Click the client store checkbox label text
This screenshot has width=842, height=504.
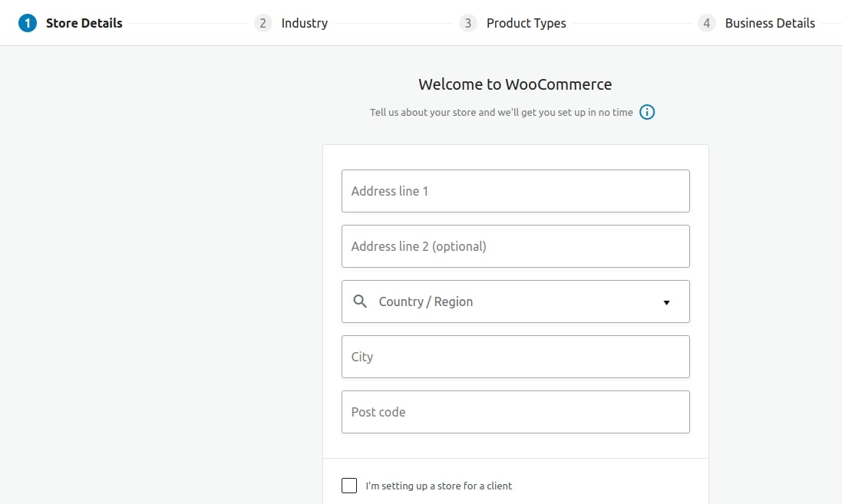point(439,486)
